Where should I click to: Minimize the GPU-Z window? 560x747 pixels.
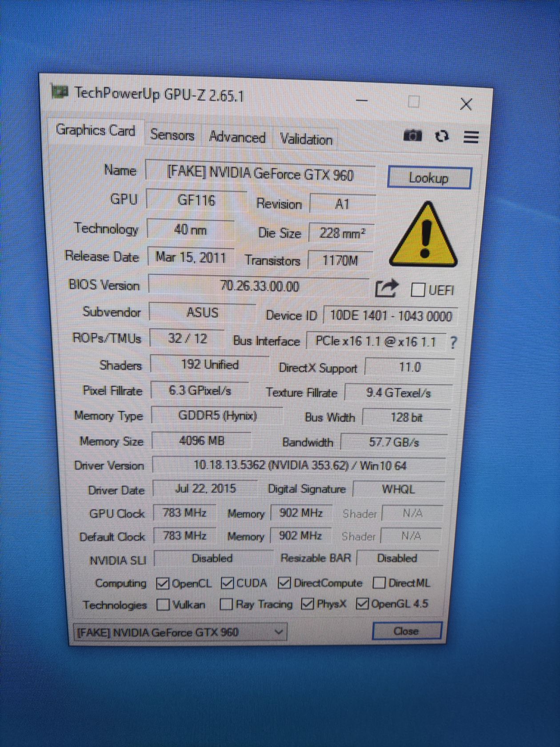pyautogui.click(x=362, y=100)
